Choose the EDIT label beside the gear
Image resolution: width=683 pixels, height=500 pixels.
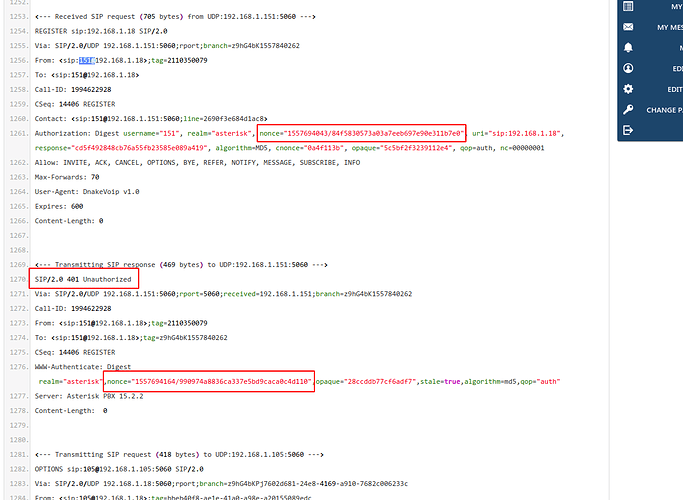pyautogui.click(x=675, y=89)
